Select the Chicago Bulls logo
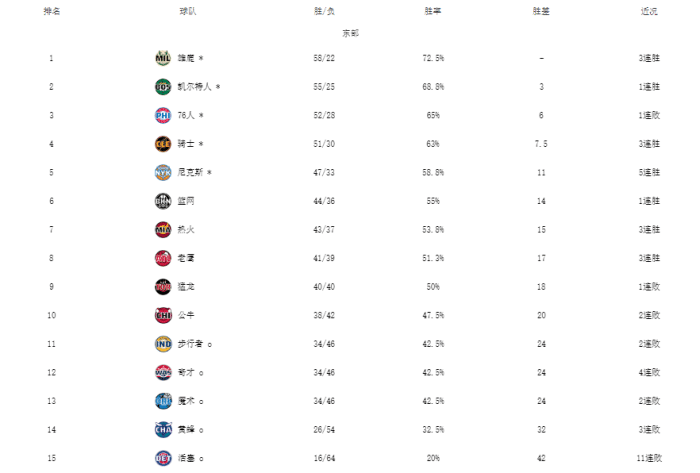700x473 pixels. pos(163,315)
